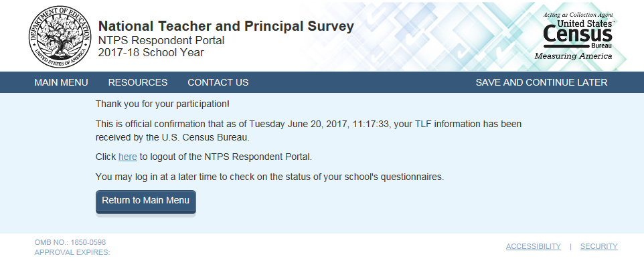Image resolution: width=644 pixels, height=271 pixels.
Task: Click the APPROVAL EXPIRES label
Action: (x=72, y=253)
